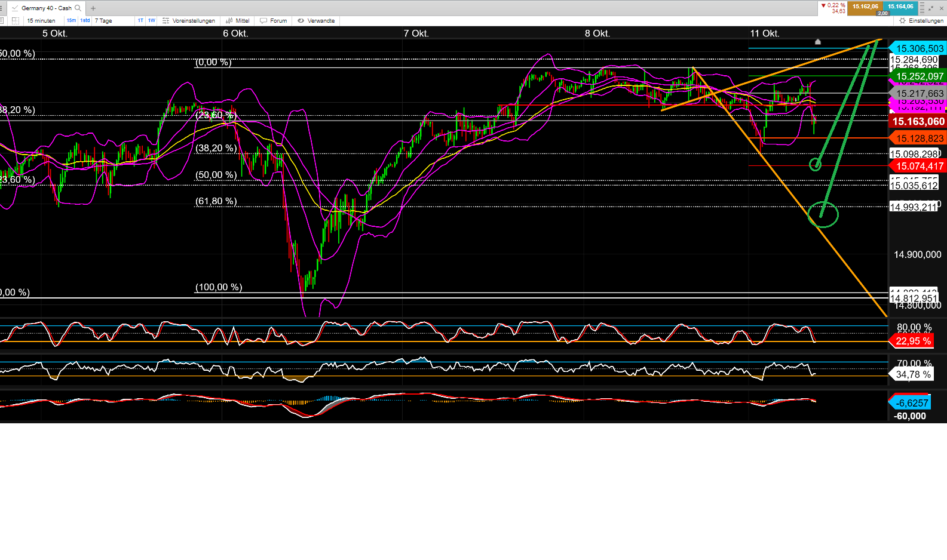Image resolution: width=947 pixels, height=560 pixels.
Task: Click the blue -6,6257 indicator value
Action: (911, 403)
